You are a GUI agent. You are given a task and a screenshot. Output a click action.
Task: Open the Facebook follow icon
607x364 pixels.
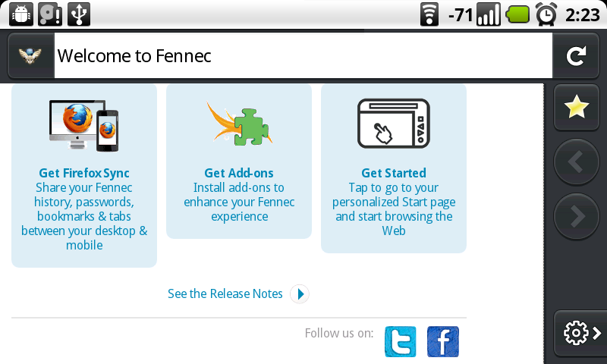pos(443,341)
